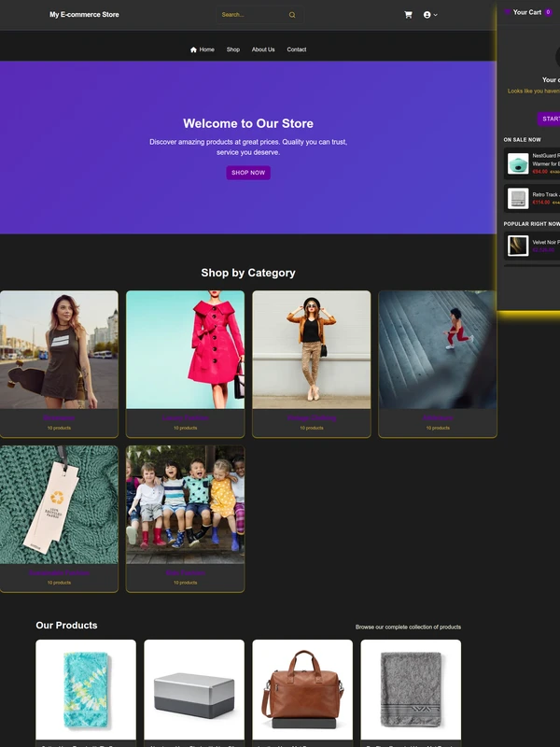Click the ON SALE NOW label
The width and height of the screenshot is (560, 747).
point(523,139)
